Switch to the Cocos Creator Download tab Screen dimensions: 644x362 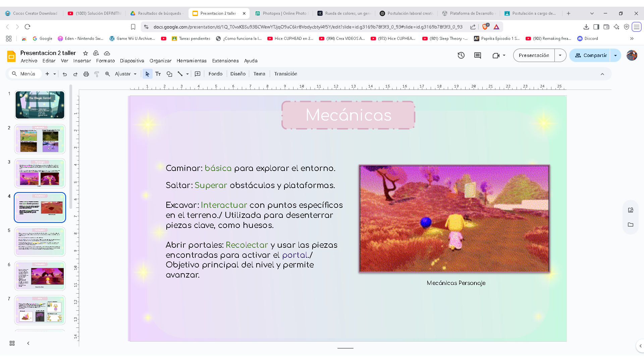click(32, 13)
